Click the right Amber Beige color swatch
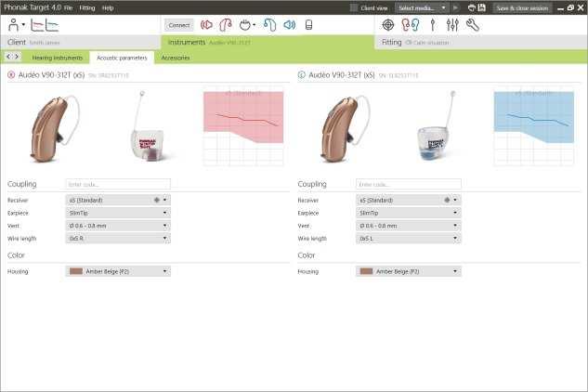This screenshot has height=392, width=588. [76, 271]
